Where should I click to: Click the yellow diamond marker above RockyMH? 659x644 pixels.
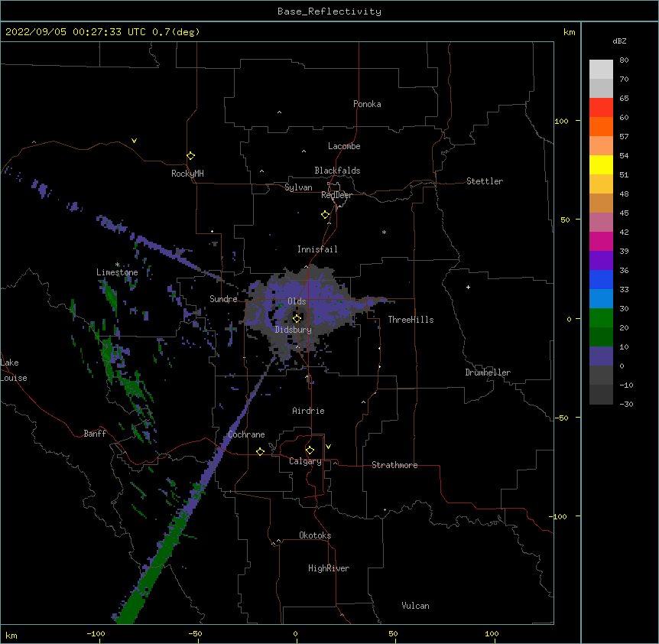click(x=190, y=156)
